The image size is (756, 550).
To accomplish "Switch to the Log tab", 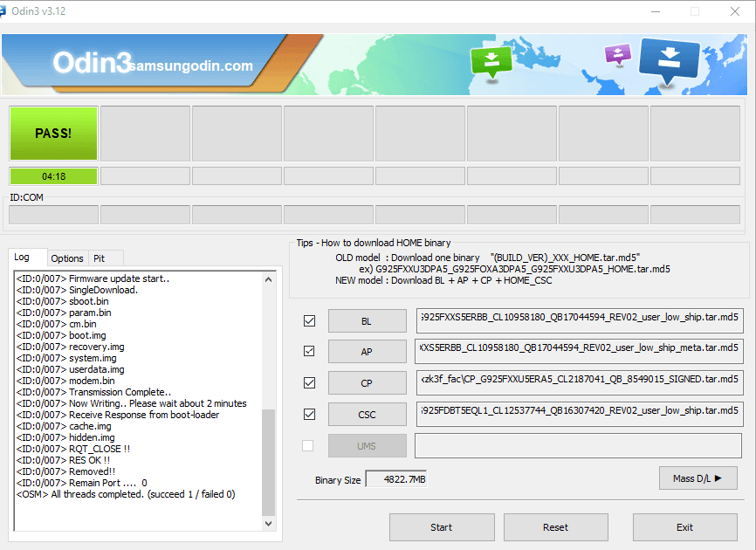I will pos(22,257).
